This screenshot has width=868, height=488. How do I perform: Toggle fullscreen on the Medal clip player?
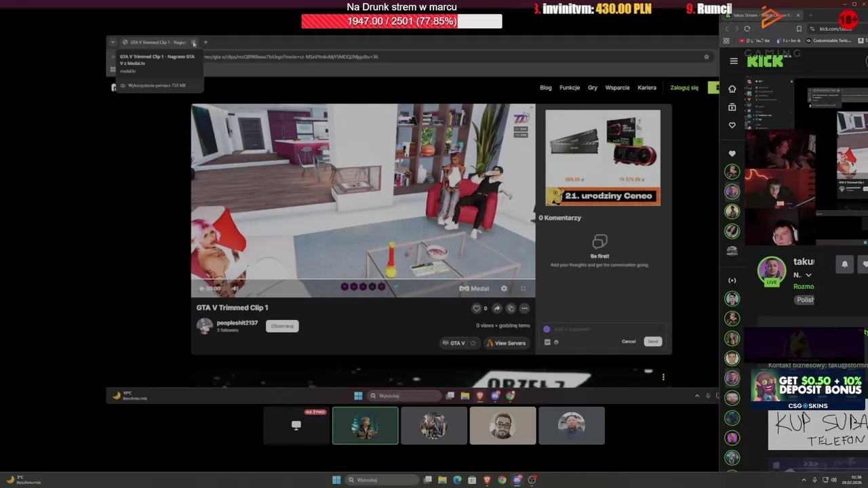click(x=523, y=289)
